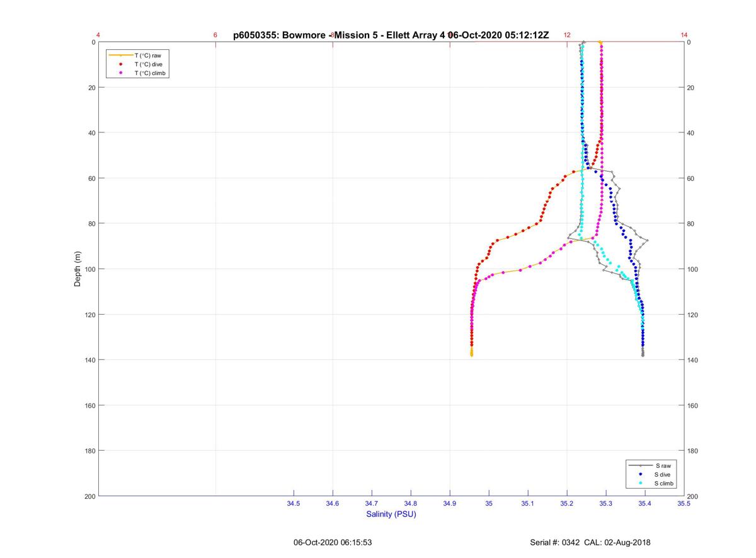Click depth tick 60 on left axis

coord(91,178)
